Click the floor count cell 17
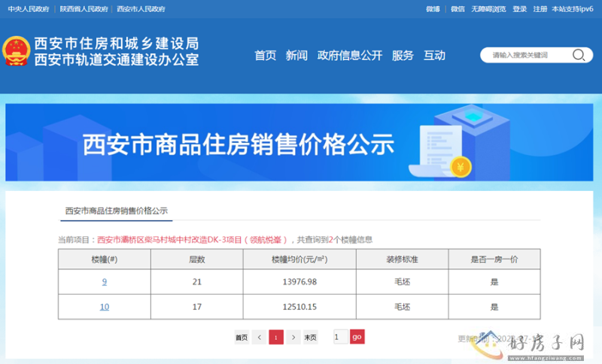This screenshot has height=364, width=602. pyautogui.click(x=197, y=307)
